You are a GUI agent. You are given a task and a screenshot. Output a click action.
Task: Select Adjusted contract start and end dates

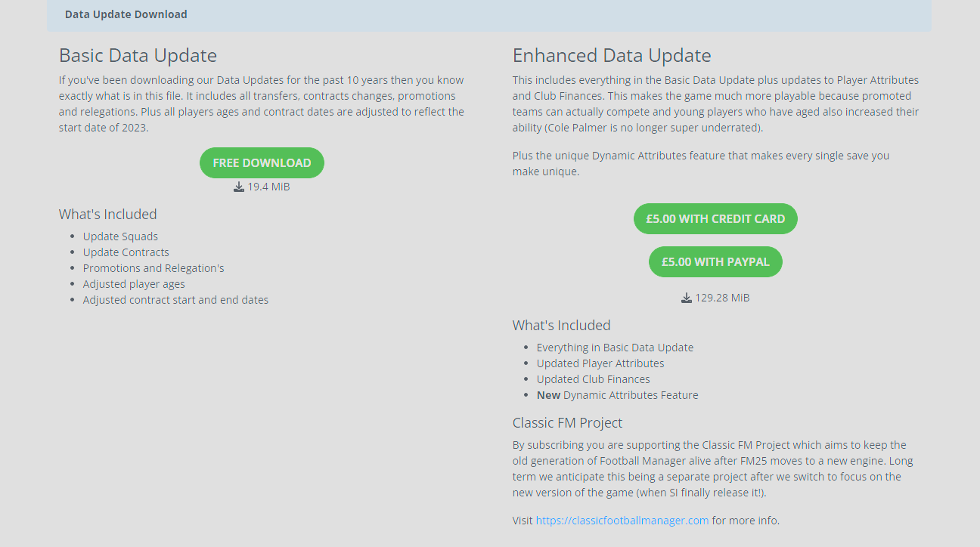(175, 300)
